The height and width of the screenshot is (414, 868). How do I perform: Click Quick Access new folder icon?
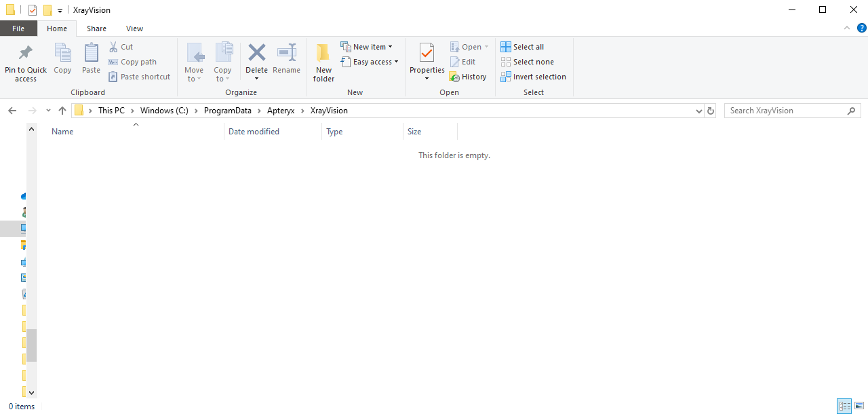(x=47, y=10)
